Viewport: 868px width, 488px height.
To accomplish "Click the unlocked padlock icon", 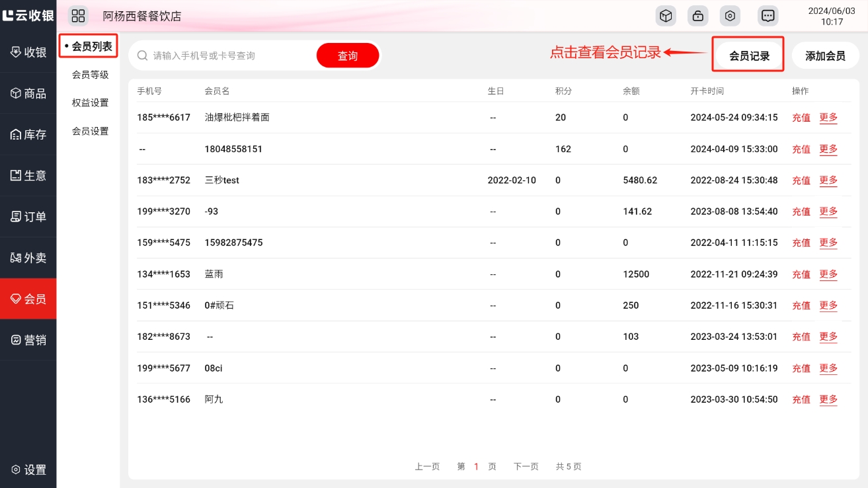I will click(697, 16).
